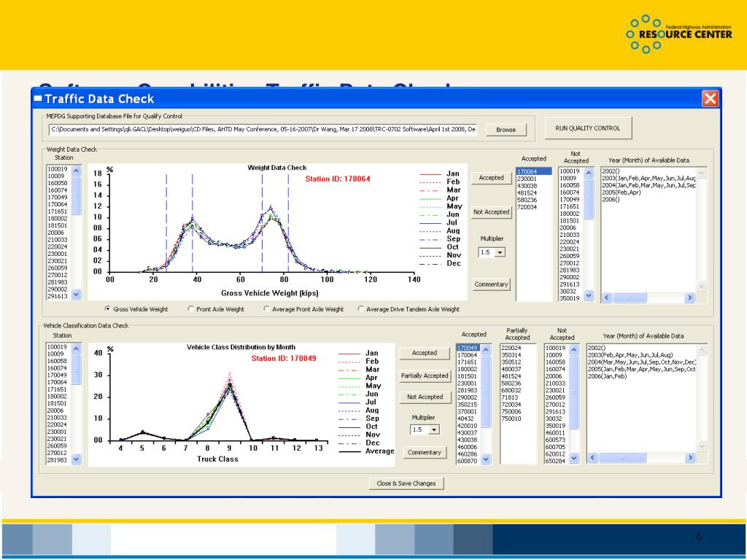Click Not Accepted in the classification section

(x=425, y=397)
